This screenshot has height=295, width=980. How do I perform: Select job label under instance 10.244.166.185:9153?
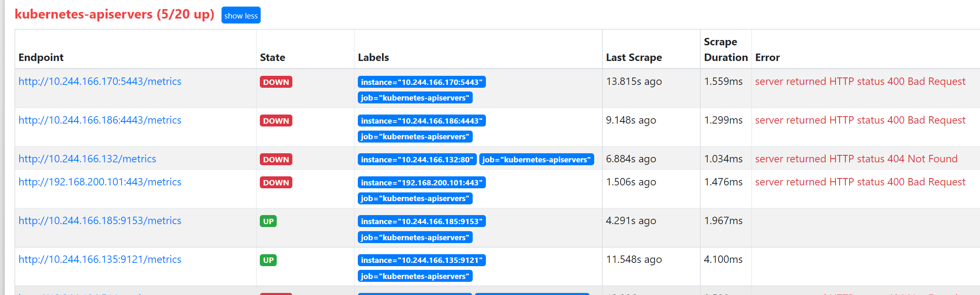pyautogui.click(x=415, y=237)
